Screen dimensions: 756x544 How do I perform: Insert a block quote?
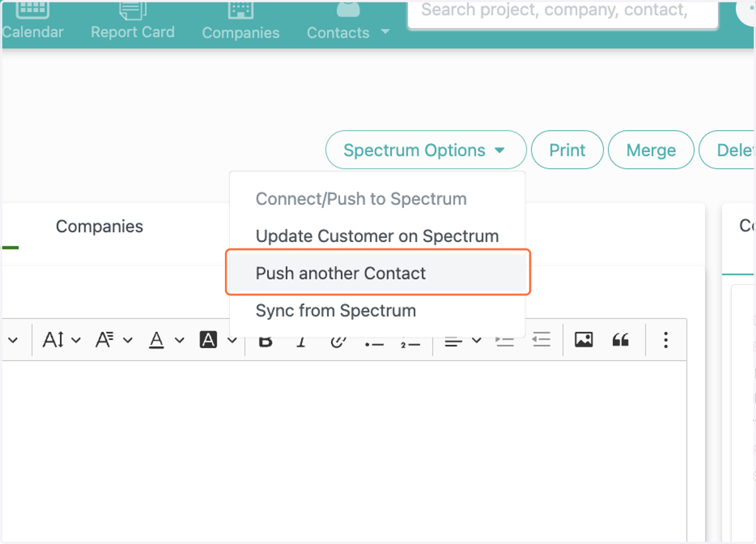[x=621, y=340]
